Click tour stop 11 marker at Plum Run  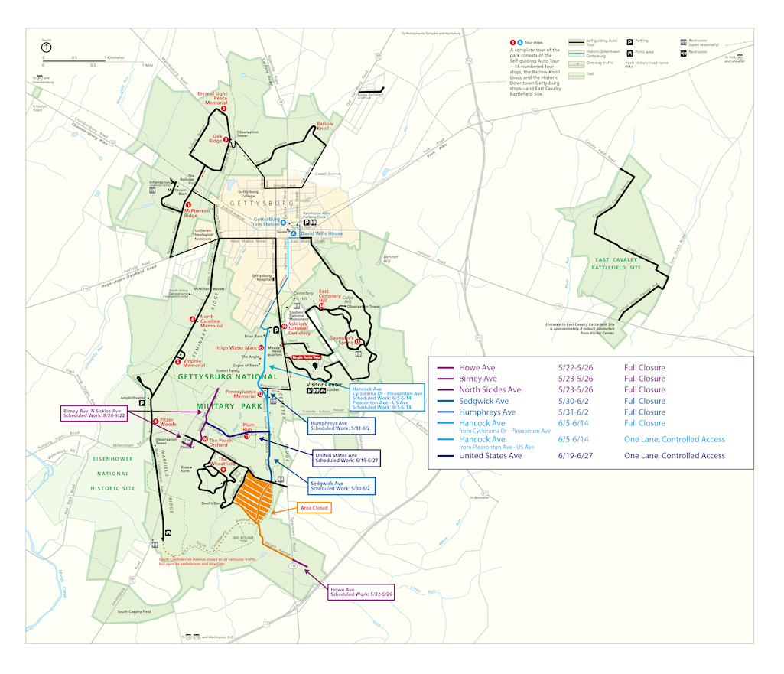[x=246, y=437]
